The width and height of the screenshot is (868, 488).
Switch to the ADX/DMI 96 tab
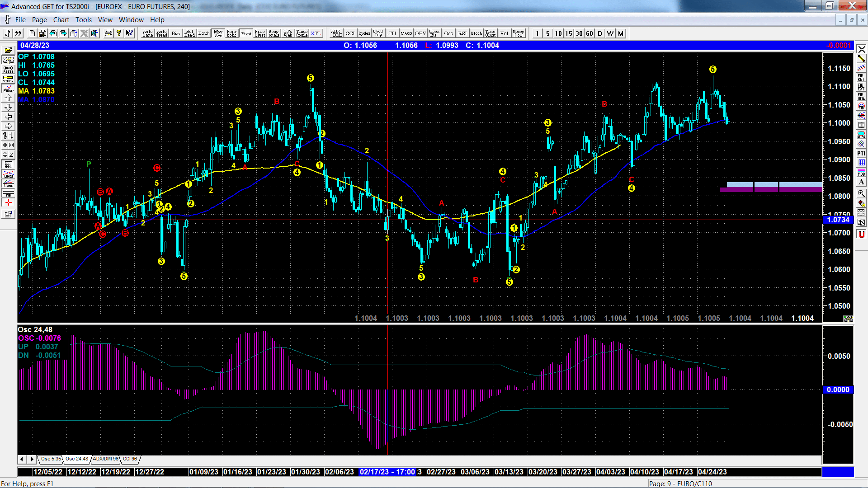coord(105,459)
